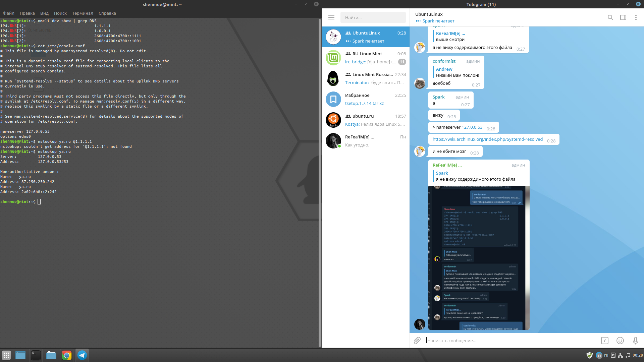Toggle Telegram right info sidebar icon
The width and height of the screenshot is (644, 362).
click(x=623, y=17)
